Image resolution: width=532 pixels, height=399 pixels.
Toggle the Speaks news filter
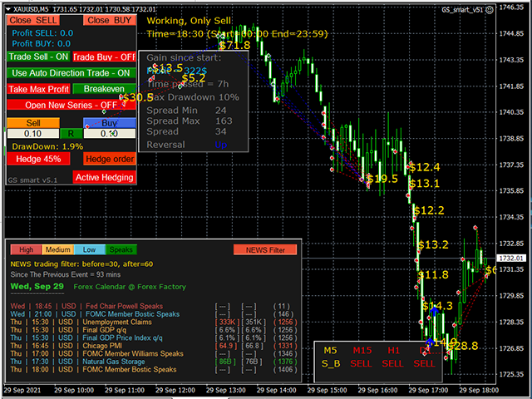[121, 249]
